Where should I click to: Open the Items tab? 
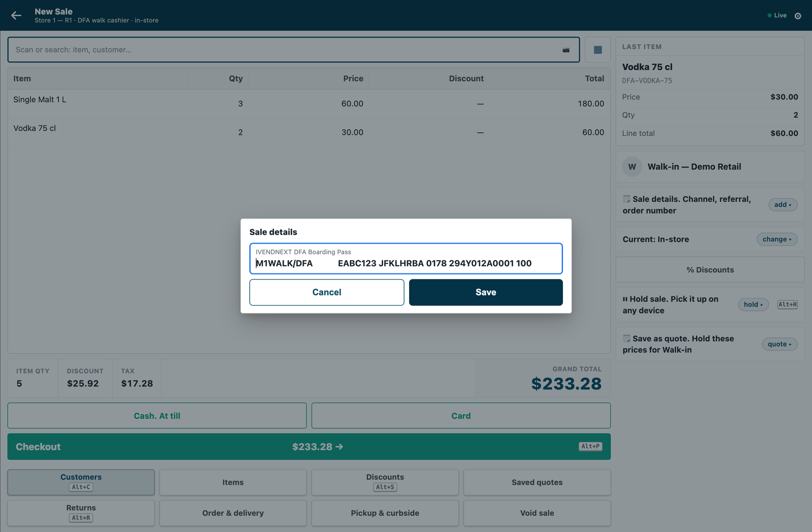coord(233,482)
